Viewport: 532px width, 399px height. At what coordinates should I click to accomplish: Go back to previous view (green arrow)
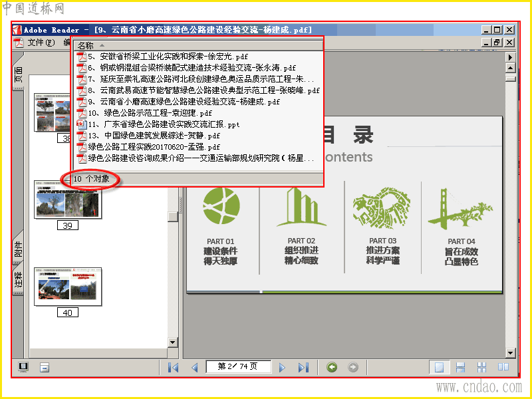[x=332, y=367]
